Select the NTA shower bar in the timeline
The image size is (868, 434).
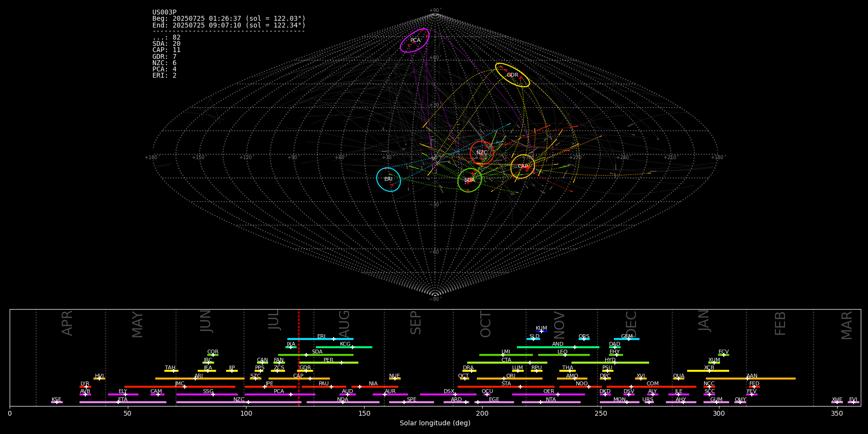coord(551,402)
